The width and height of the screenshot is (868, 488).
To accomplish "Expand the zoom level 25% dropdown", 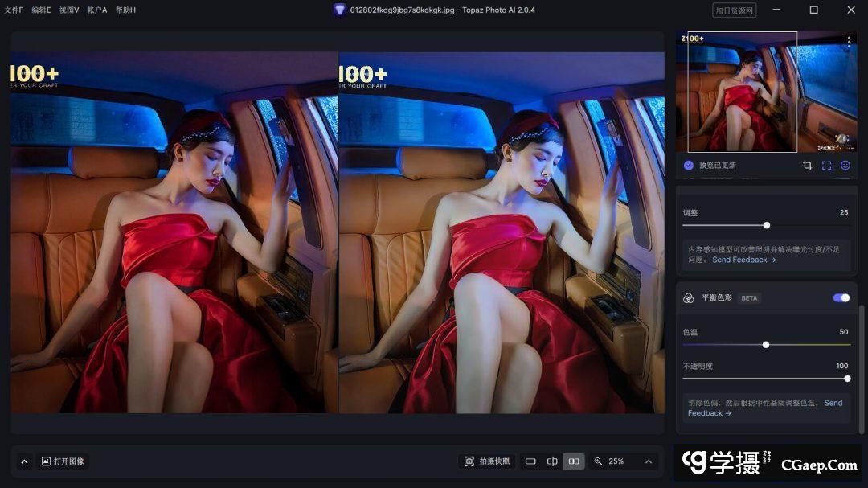I will [x=624, y=461].
